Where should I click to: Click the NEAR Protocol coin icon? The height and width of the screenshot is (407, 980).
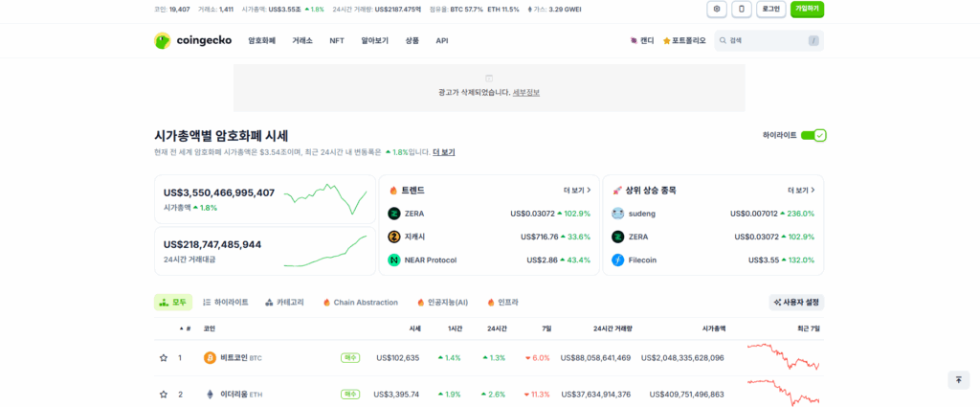(393, 260)
